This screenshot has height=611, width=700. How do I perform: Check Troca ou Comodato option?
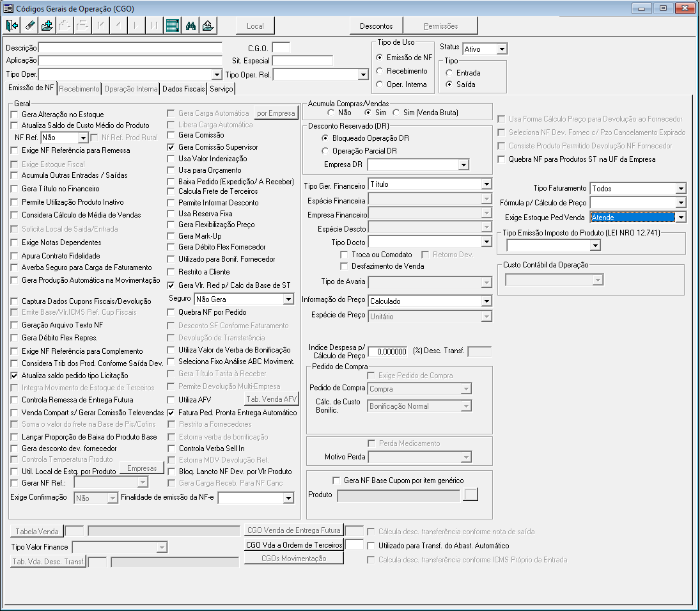[x=344, y=255]
